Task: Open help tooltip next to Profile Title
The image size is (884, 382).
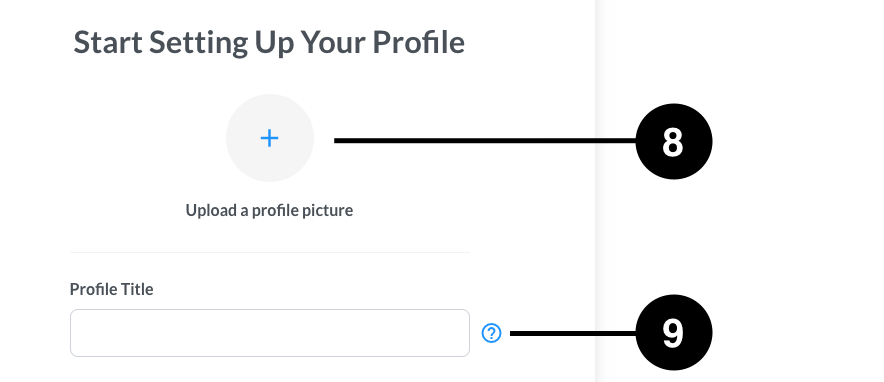Action: click(491, 333)
